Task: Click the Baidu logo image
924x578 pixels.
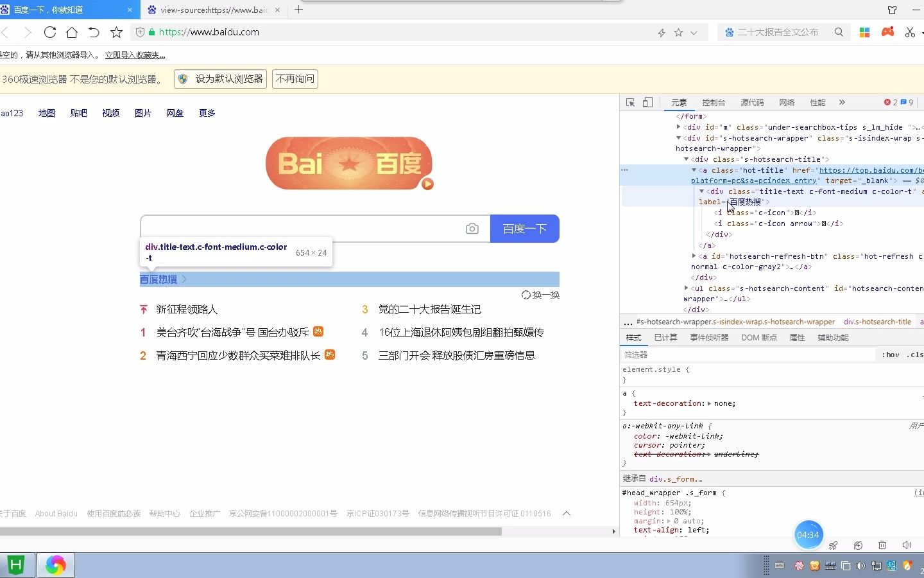Action: click(x=349, y=163)
